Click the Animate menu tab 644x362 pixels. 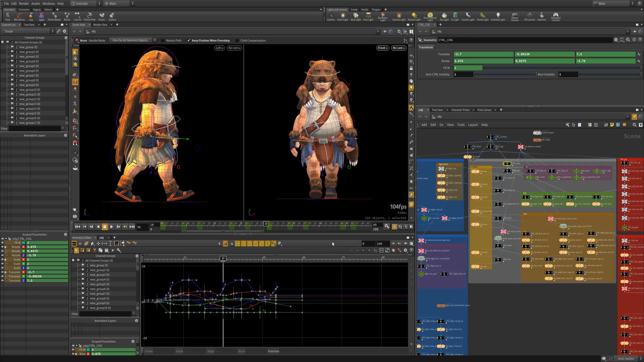82,4
